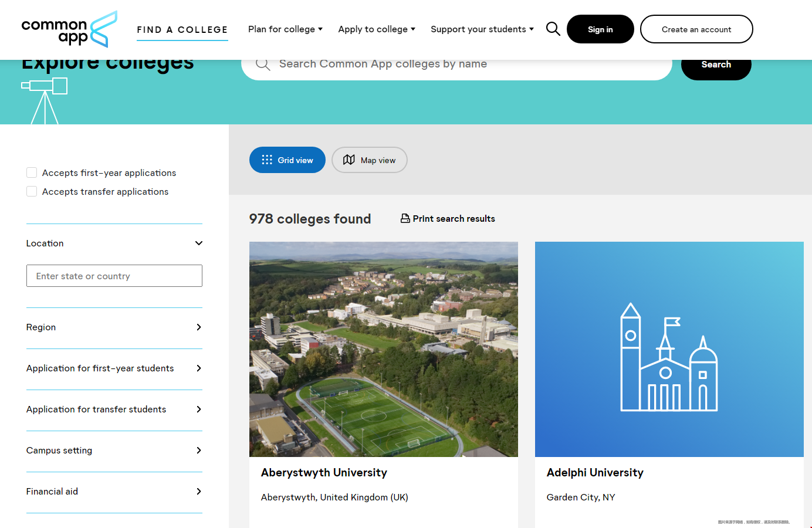
Task: Click the Enter state or country field
Action: pyautogui.click(x=114, y=276)
